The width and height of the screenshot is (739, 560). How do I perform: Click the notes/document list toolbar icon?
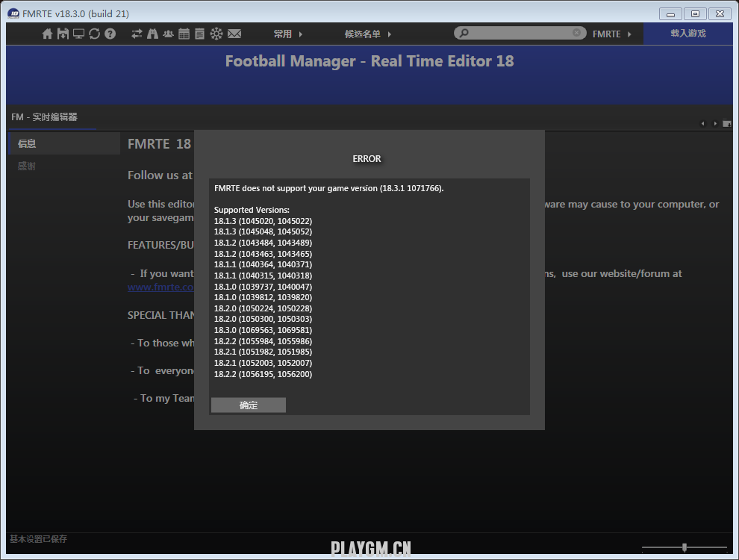(200, 34)
